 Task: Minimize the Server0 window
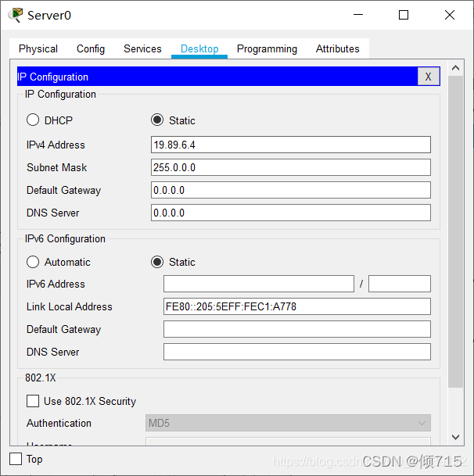pos(358,15)
